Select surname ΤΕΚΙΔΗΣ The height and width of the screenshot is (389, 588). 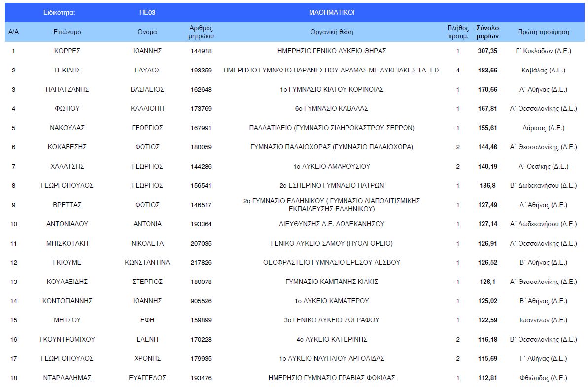67,70
